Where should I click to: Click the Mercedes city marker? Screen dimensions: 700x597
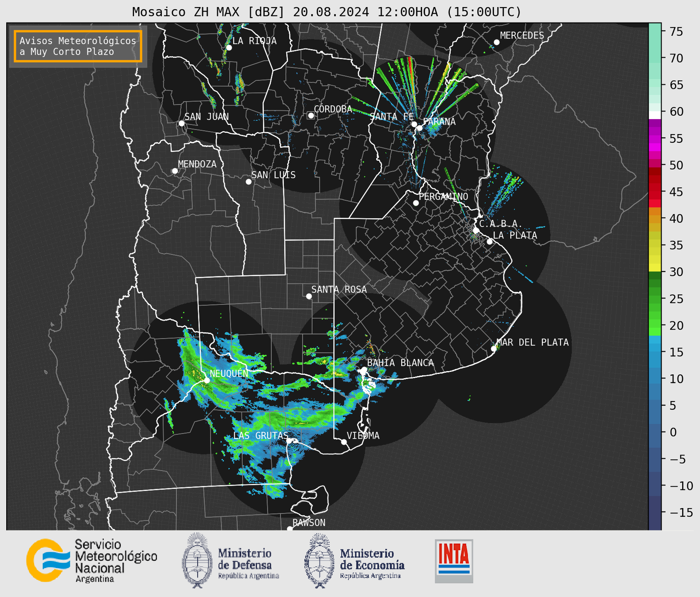coord(497,42)
